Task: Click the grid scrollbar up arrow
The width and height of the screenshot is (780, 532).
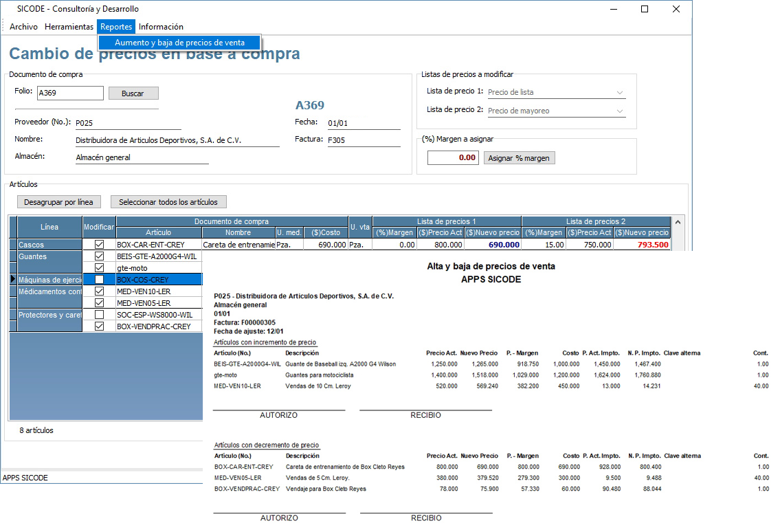Action: click(x=678, y=222)
